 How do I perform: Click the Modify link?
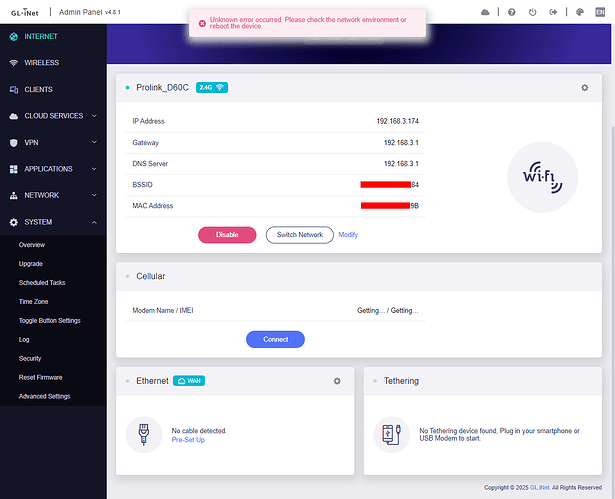click(x=348, y=235)
